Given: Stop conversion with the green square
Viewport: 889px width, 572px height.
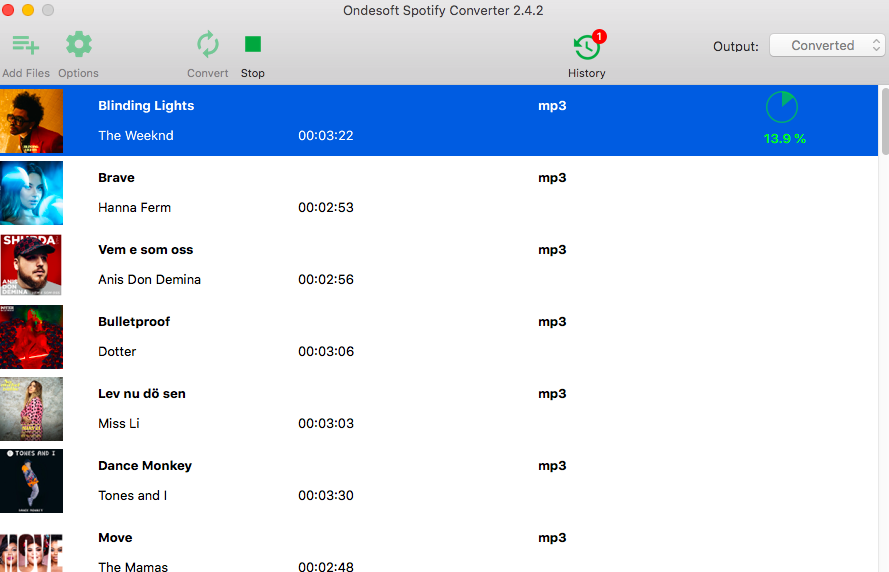Looking at the screenshot, I should [x=253, y=44].
